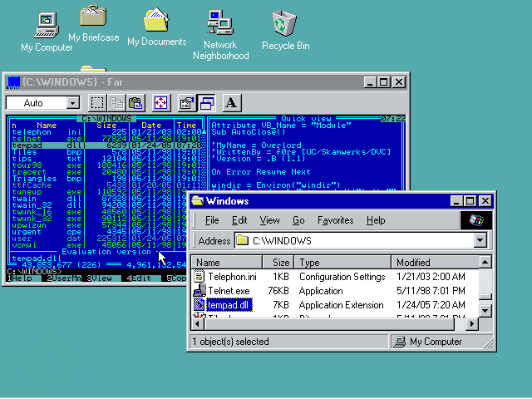
Task: Sort by Type column header
Action: coord(342,263)
